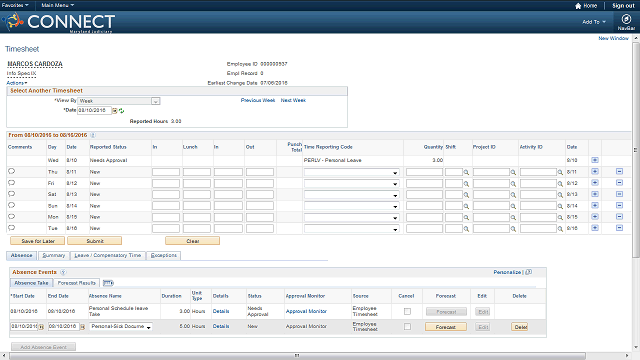Tick Cancel checkbox for Needs Approval absence
Screen dimensions: 640x360
(x=407, y=311)
